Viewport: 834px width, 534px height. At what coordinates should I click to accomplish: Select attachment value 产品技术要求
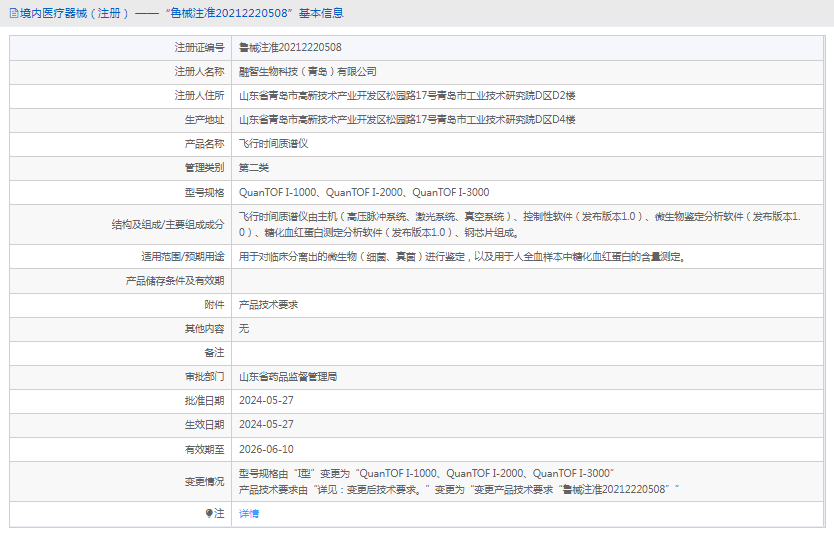click(268, 305)
